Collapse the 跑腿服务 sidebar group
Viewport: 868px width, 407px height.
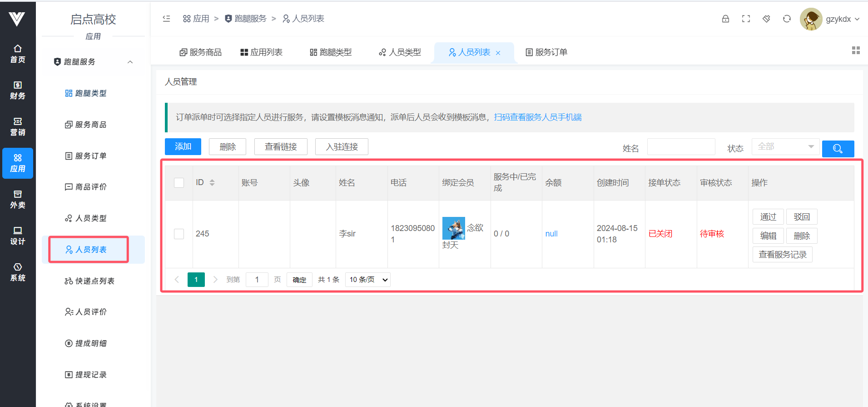130,62
